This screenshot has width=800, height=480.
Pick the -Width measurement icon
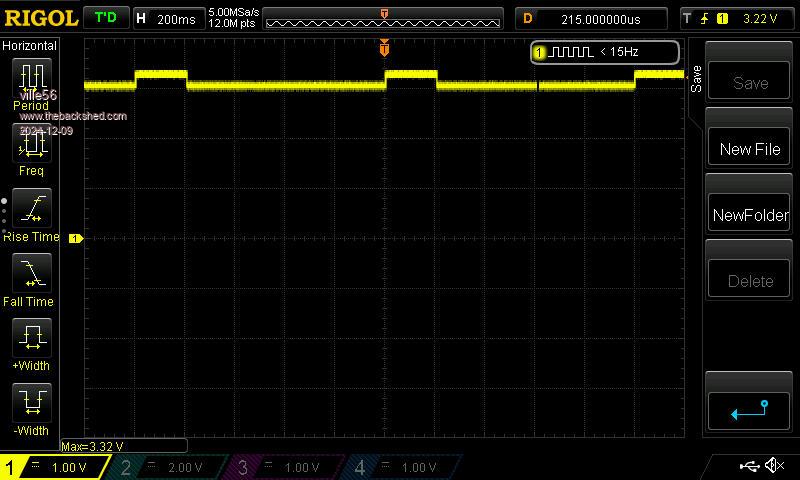pos(31,402)
